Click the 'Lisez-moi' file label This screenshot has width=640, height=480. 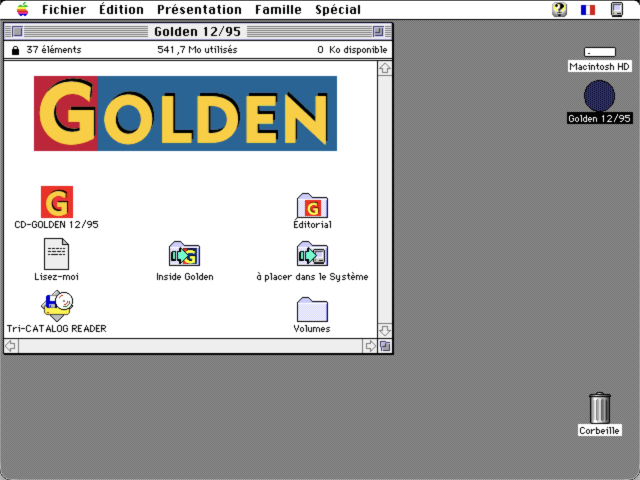click(56, 277)
